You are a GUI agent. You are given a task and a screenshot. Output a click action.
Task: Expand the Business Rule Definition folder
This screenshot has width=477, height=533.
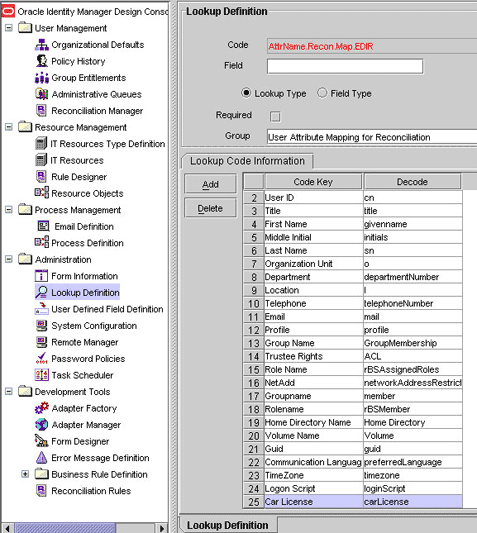pyautogui.click(x=25, y=474)
